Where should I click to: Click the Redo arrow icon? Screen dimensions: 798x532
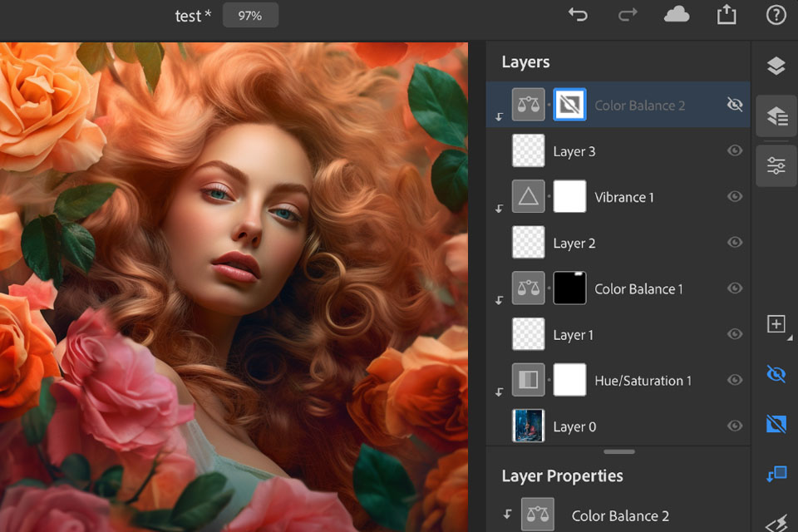tap(628, 15)
